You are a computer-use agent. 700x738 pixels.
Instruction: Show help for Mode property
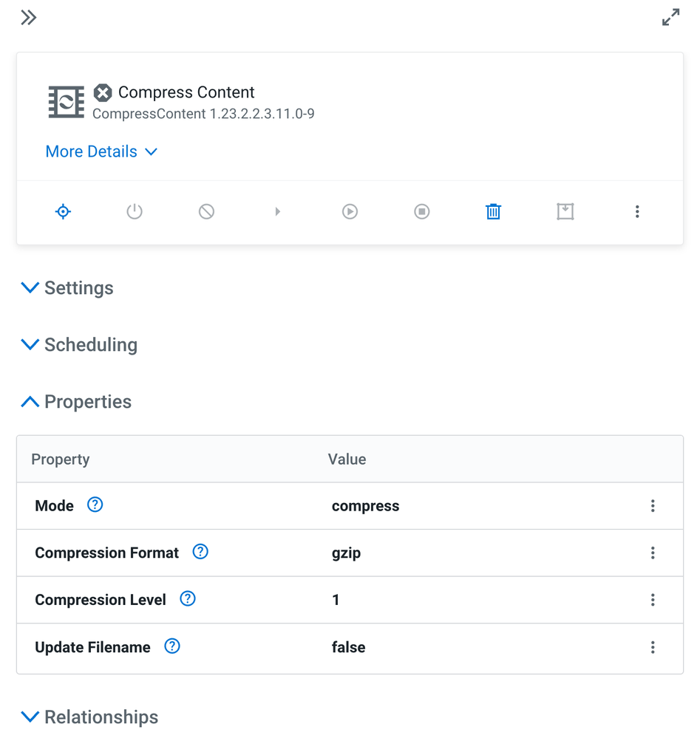click(95, 505)
